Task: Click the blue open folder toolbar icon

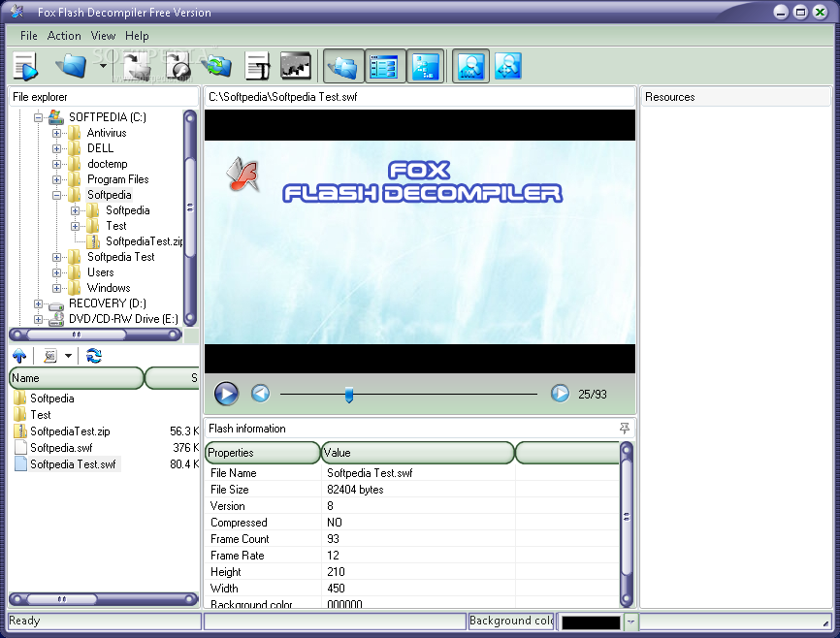Action: point(71,66)
